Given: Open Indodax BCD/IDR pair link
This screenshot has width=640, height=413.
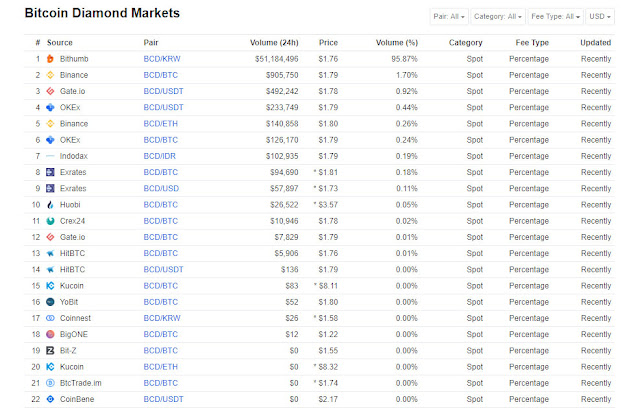Looking at the screenshot, I should [x=160, y=156].
